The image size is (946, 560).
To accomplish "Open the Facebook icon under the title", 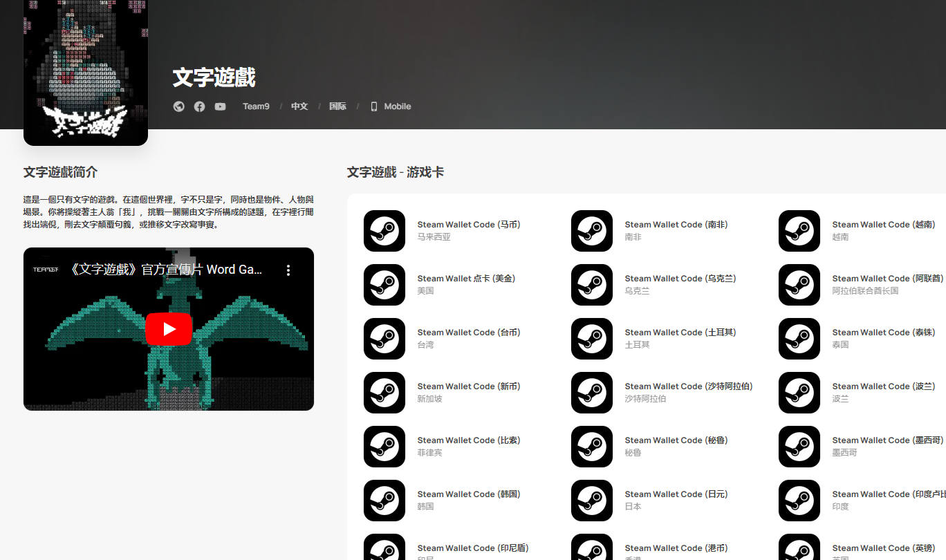I will (x=199, y=106).
